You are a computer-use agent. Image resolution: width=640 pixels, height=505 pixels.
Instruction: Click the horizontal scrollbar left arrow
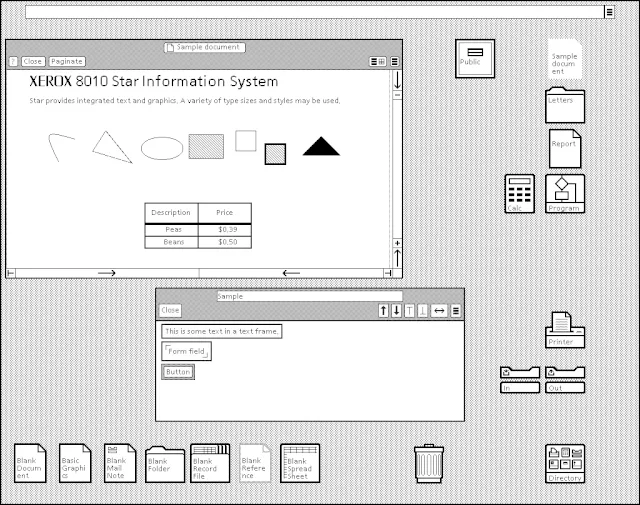point(291,273)
